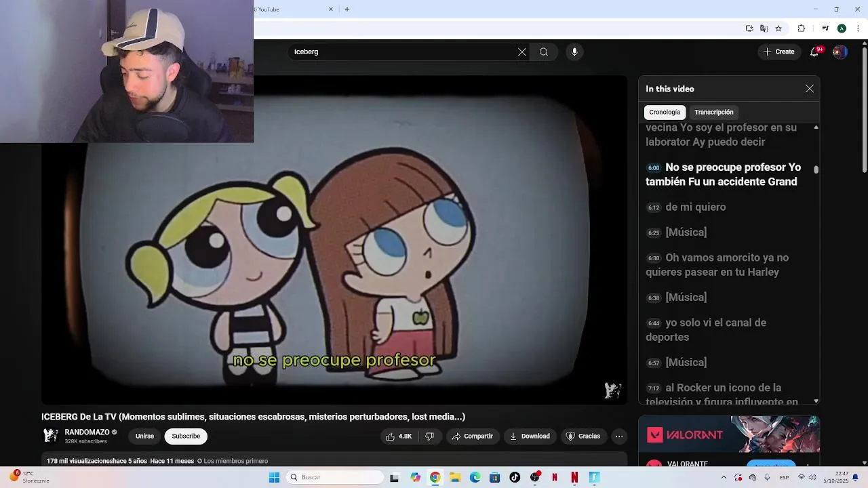Click the Unirse join button
This screenshot has width=868, height=488.
pyautogui.click(x=144, y=436)
